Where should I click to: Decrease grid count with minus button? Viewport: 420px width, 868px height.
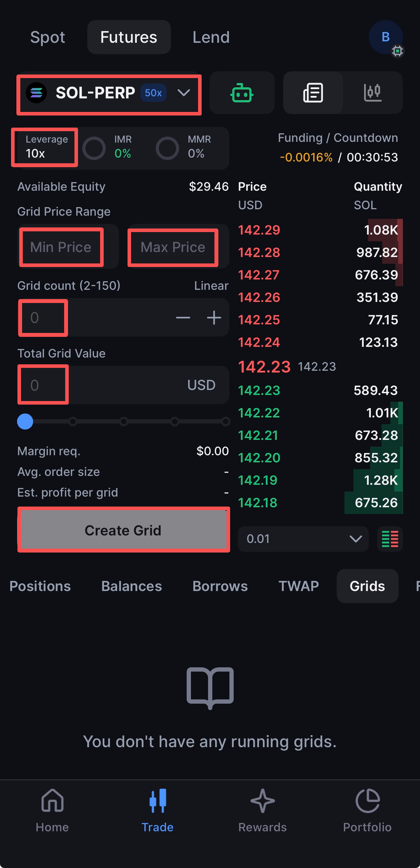[183, 318]
